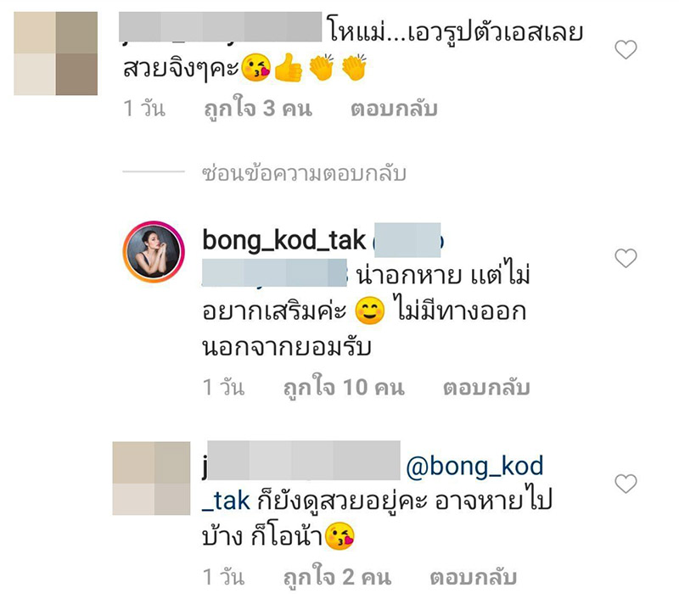Tap the heart beside bong_kod_tak's reply
This screenshot has height=616, width=679.
(626, 258)
